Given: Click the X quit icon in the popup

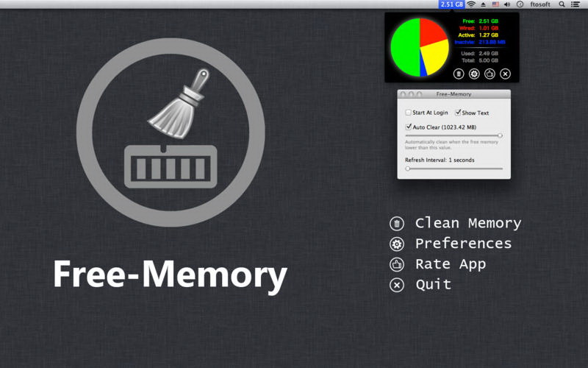Looking at the screenshot, I should (x=505, y=74).
